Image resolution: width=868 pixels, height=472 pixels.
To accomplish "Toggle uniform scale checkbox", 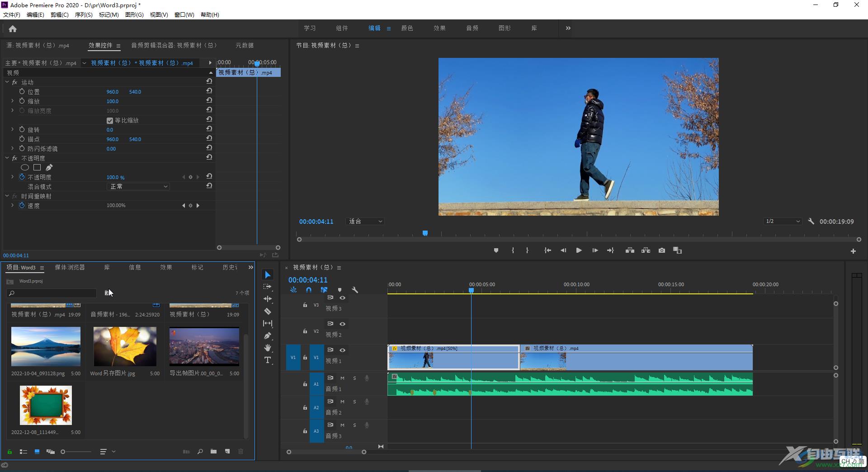I will [x=110, y=121].
